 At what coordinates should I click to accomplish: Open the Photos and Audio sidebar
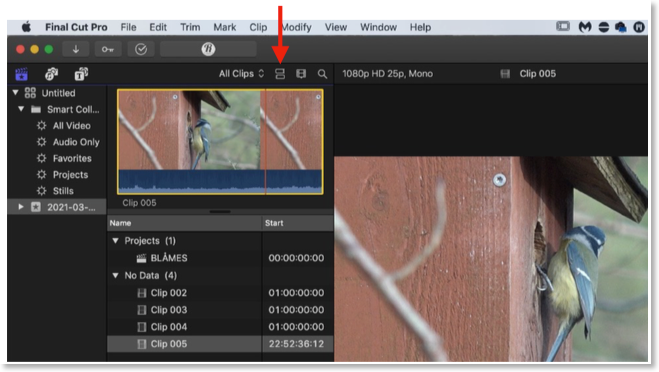(x=51, y=74)
